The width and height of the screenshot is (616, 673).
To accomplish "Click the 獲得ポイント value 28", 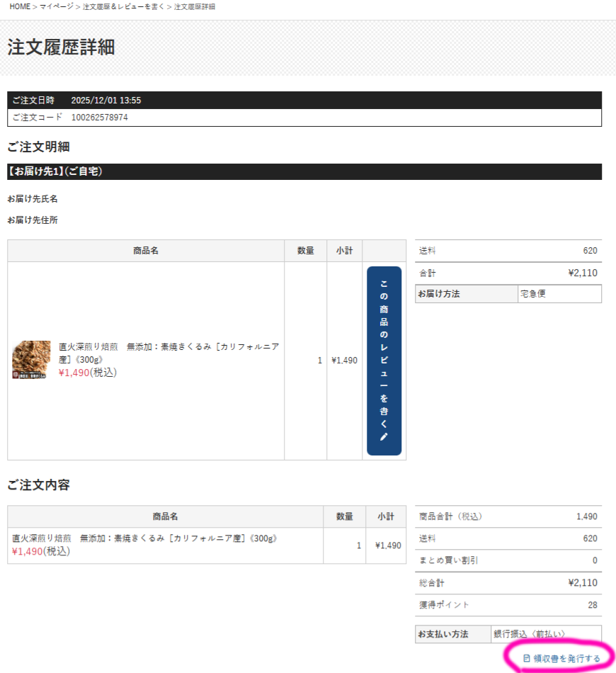I will coord(592,605).
